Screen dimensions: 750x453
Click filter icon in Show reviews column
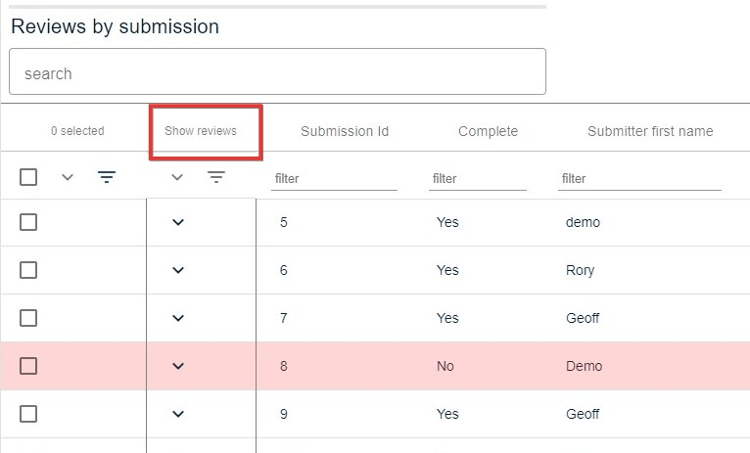[x=216, y=177]
